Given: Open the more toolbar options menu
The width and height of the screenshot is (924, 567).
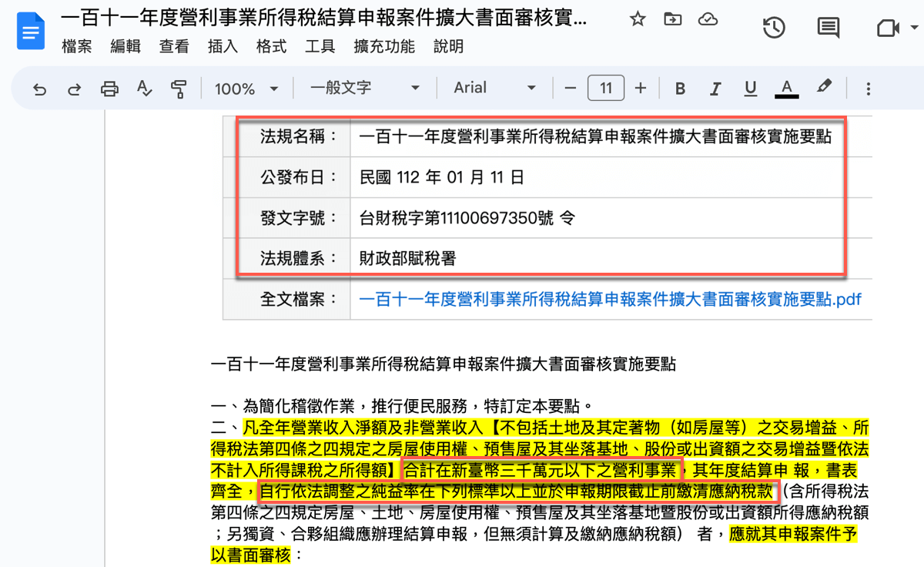Looking at the screenshot, I should tap(868, 89).
